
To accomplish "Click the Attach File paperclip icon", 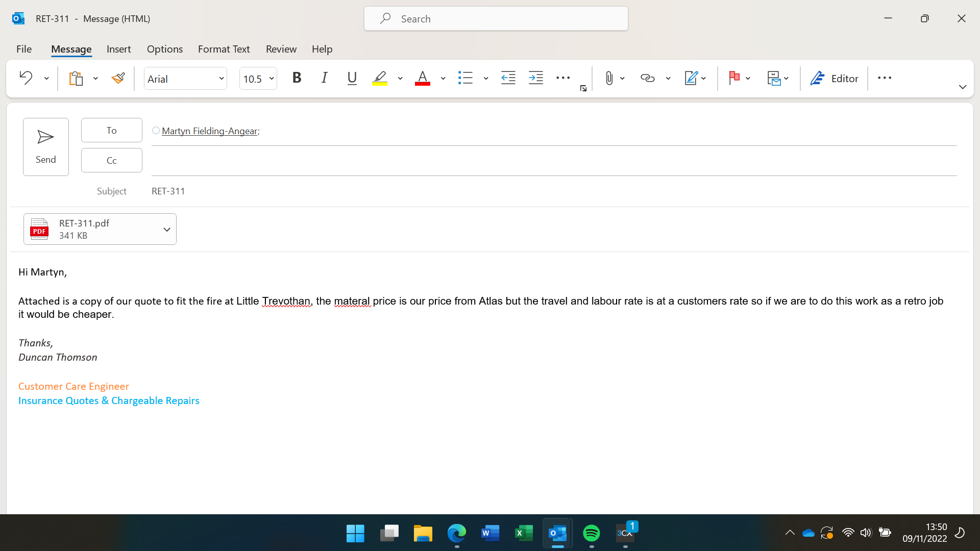I will pos(609,78).
